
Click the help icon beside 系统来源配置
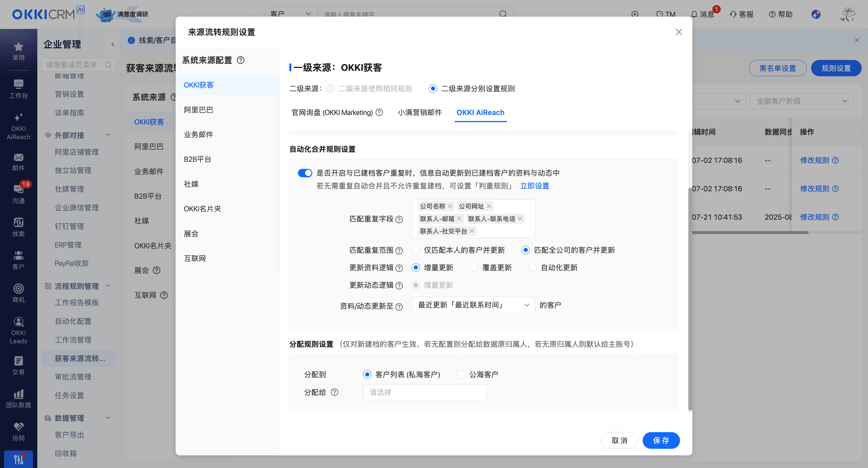(x=241, y=60)
